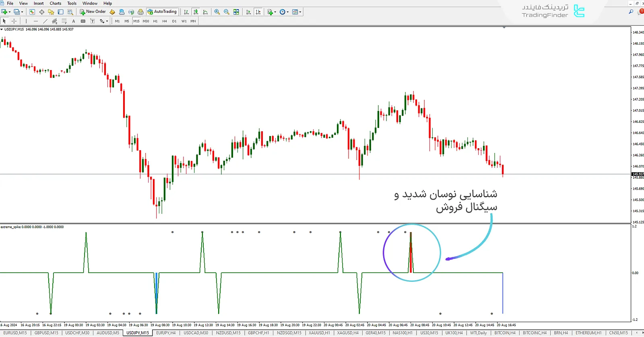The image size is (644, 337).
Task: Zoom in the chart with plus magnifier
Action: pos(217,12)
